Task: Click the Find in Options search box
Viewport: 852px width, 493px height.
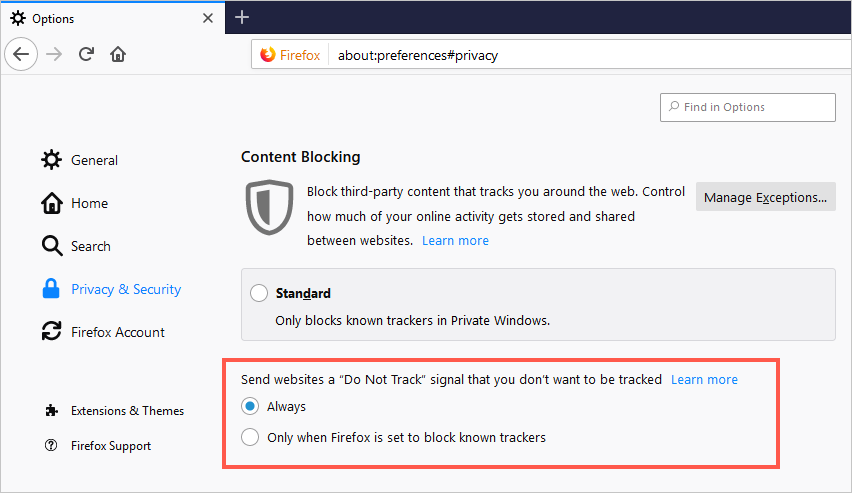Action: 748,107
